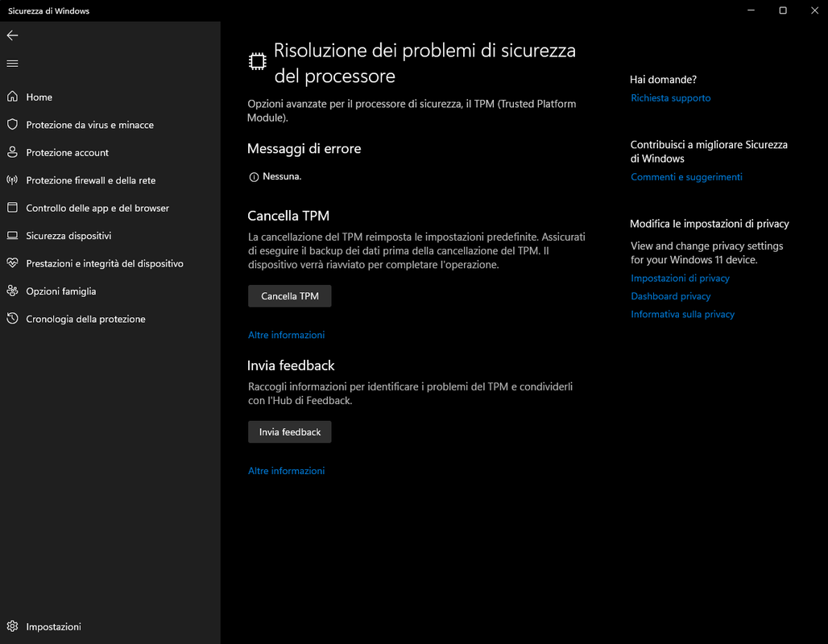The height and width of the screenshot is (644, 828).
Task: Click the person icon for account protection
Action: point(12,152)
